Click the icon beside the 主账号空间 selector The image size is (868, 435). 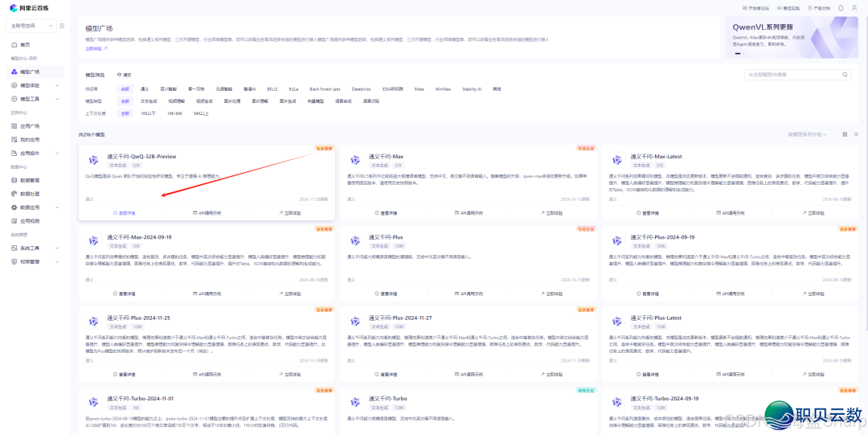pyautogui.click(x=63, y=26)
